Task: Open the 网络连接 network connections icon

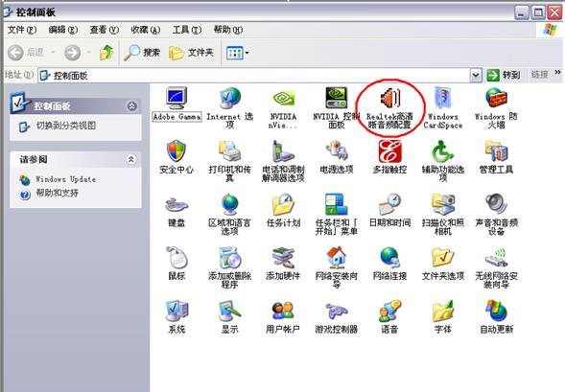Action: [x=389, y=264]
